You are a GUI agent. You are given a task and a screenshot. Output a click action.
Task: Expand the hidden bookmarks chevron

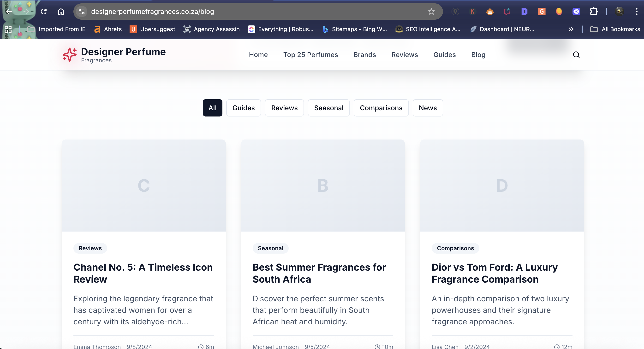point(571,29)
